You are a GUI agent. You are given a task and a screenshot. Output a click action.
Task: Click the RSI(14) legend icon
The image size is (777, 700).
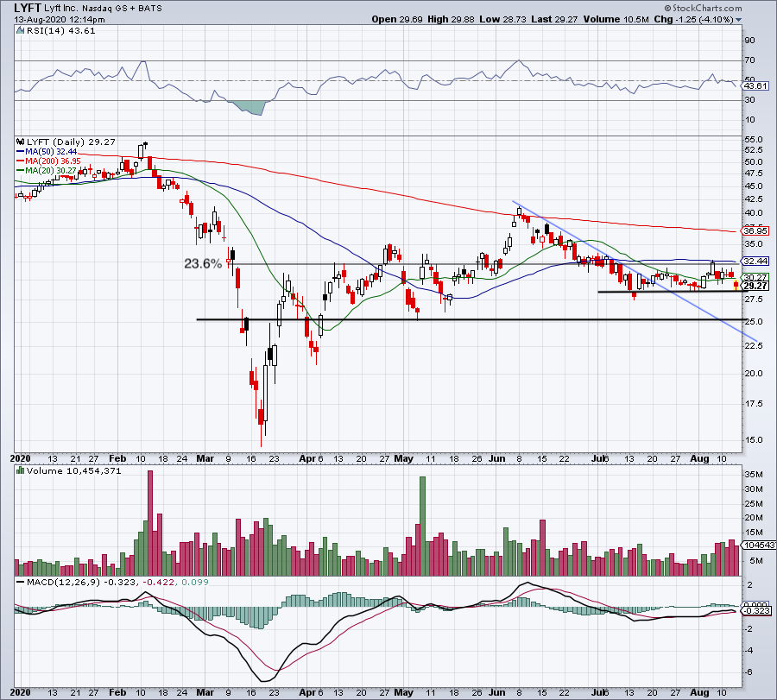(x=20, y=31)
